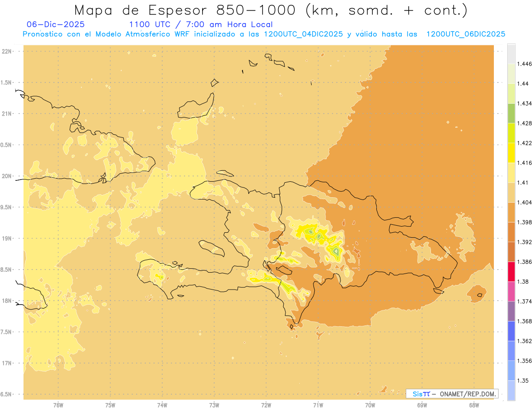Click the '68W' longitude label
The width and height of the screenshot is (532, 411).
pyautogui.click(x=474, y=405)
